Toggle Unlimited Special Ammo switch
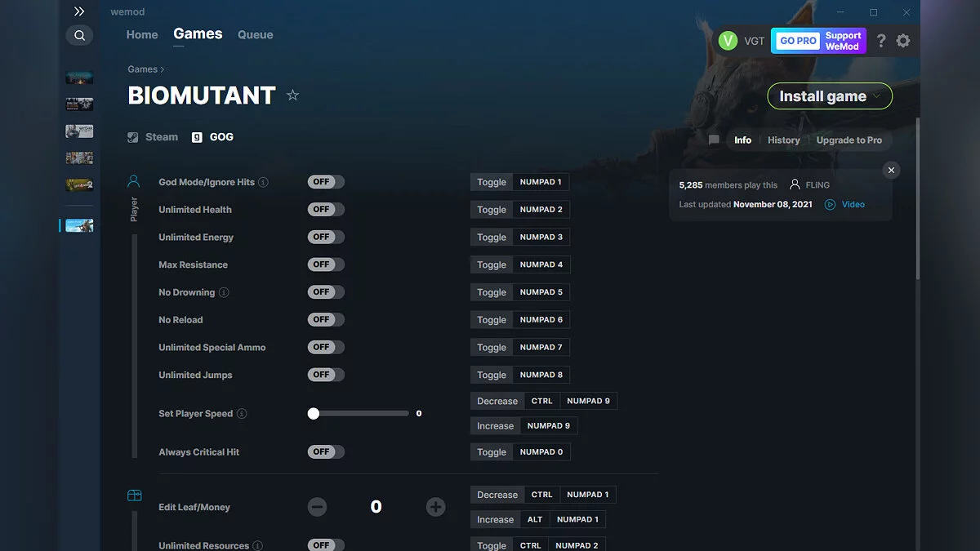980x551 pixels. pyautogui.click(x=326, y=347)
